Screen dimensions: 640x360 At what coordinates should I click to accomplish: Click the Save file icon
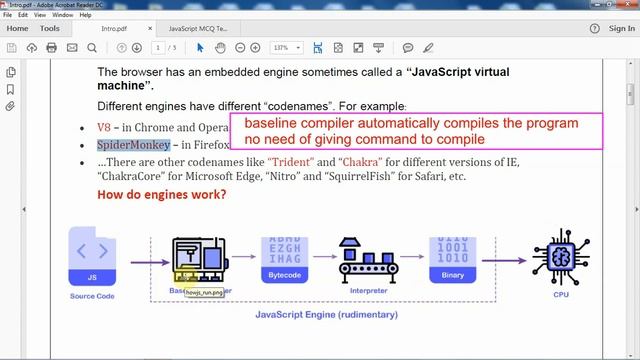click(x=11, y=48)
